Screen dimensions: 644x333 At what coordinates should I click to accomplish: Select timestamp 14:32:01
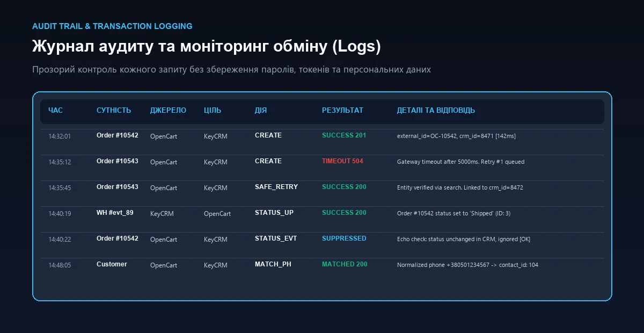(60, 136)
